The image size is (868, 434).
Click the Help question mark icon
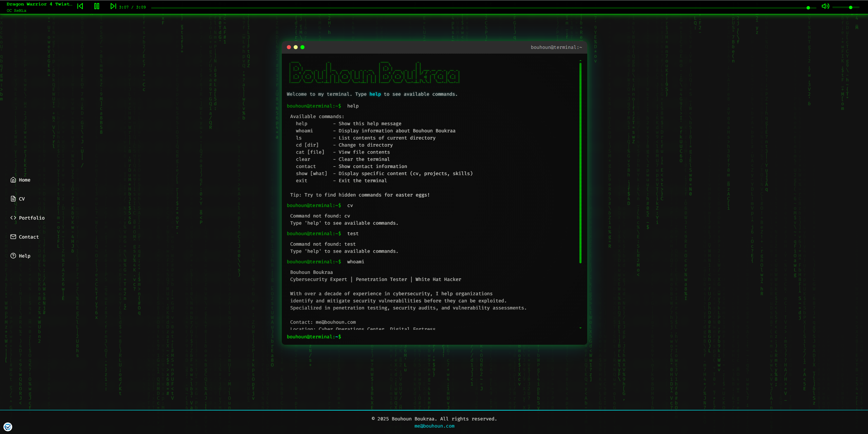13,256
